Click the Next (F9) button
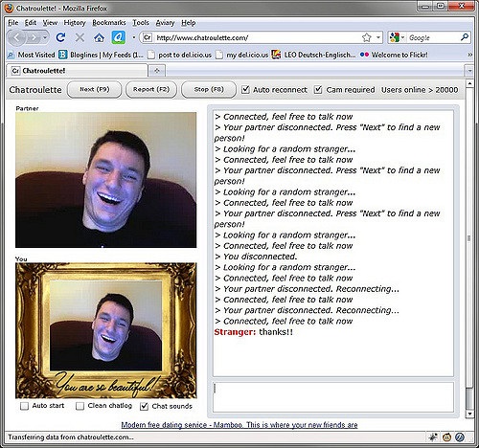Image resolution: width=479 pixels, height=448 pixels. 94,90
